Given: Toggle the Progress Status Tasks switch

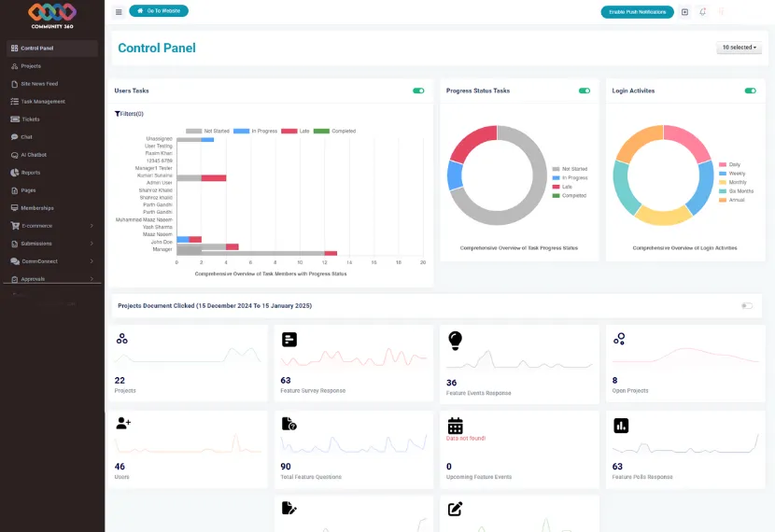Looking at the screenshot, I should coord(585,91).
